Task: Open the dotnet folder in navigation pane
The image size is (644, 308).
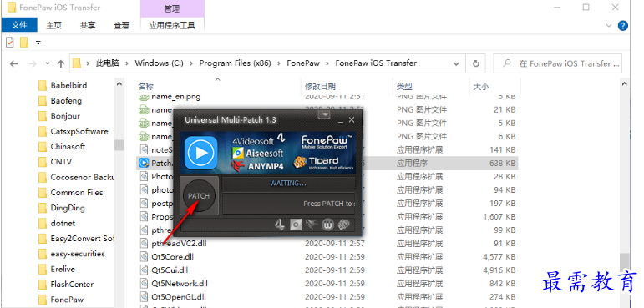Action: (x=63, y=223)
